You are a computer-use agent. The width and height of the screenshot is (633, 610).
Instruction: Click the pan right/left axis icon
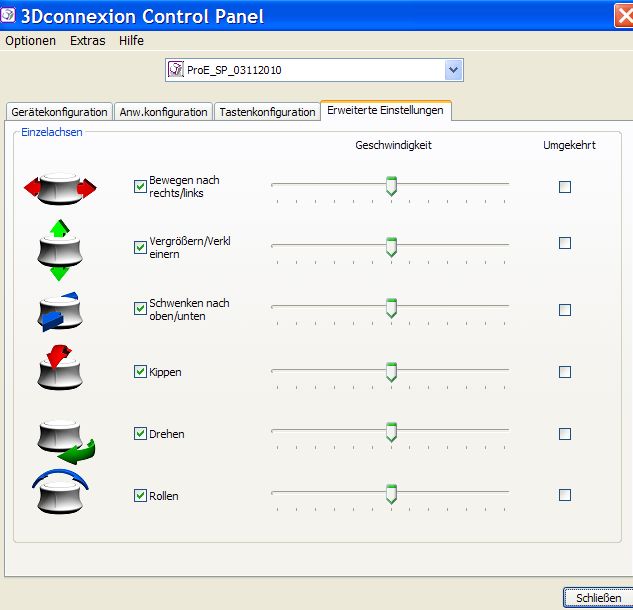60,188
